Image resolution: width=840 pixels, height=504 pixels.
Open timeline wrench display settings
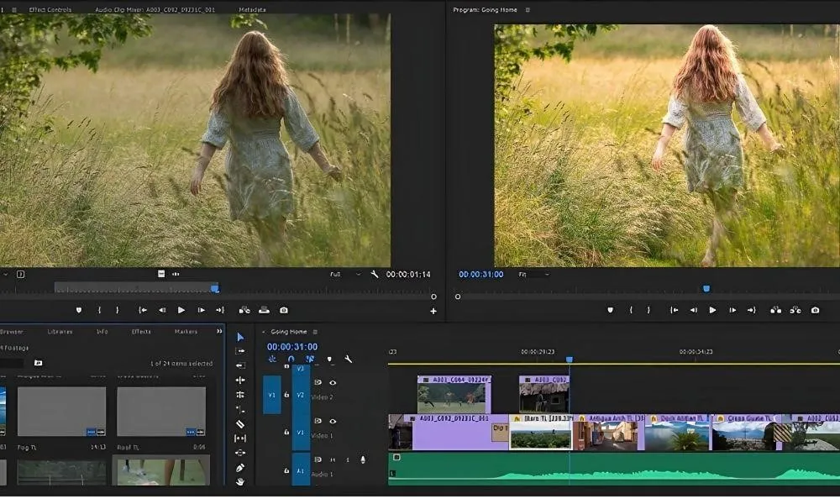click(348, 360)
